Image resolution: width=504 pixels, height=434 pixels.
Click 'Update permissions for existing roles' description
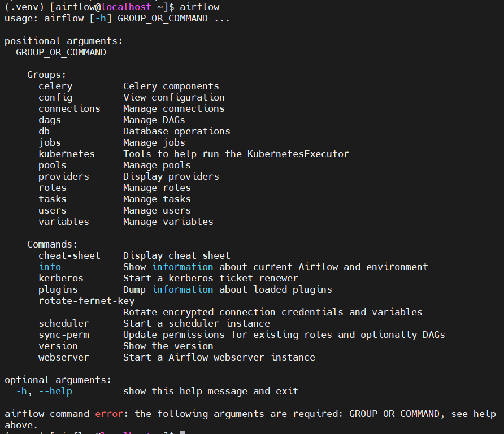(x=228, y=335)
